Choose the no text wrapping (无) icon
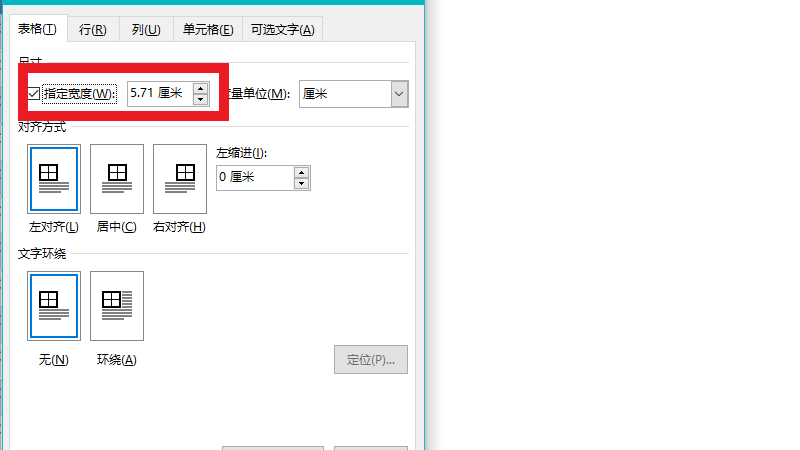Viewport: 800px width, 450px height. click(54, 306)
